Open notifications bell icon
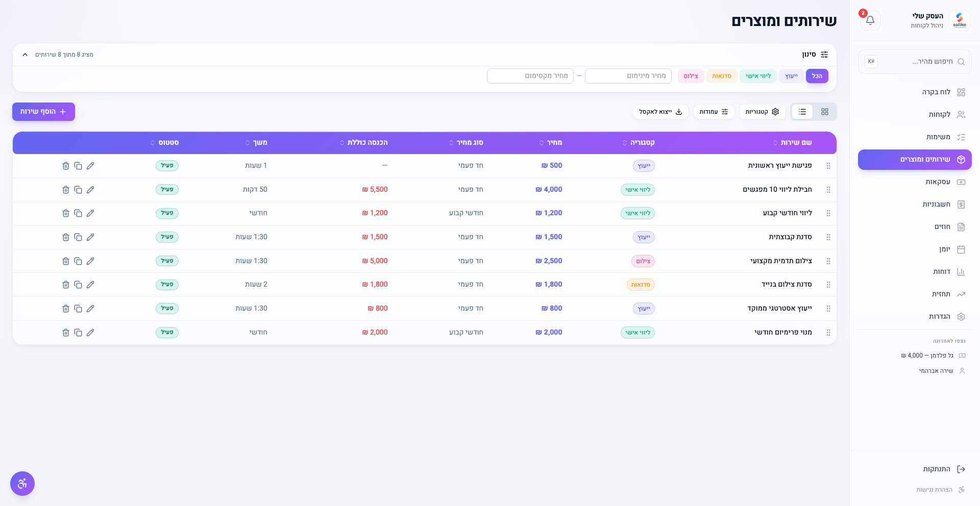Screen dimensions: 980x506 870,20
